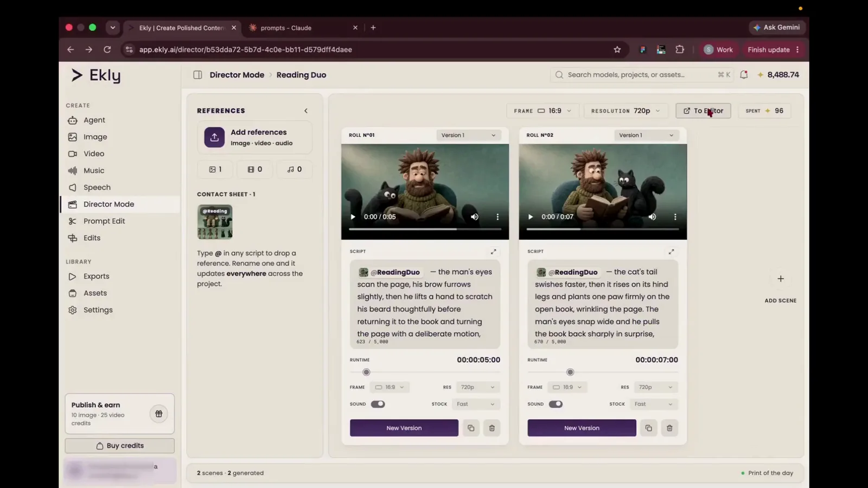Change Roll N°01 res 720p dropdown

point(477,387)
